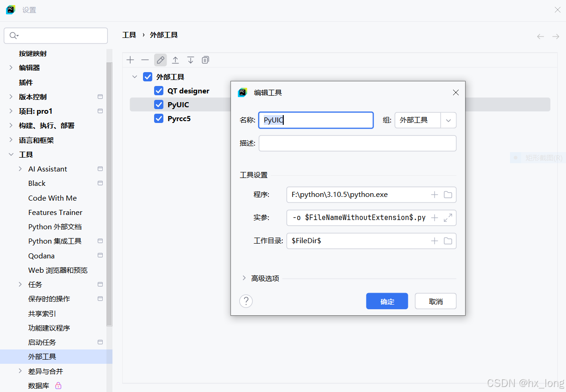Select Code With Me settings page
Screen dimensions: 566x392
[x=52, y=198]
